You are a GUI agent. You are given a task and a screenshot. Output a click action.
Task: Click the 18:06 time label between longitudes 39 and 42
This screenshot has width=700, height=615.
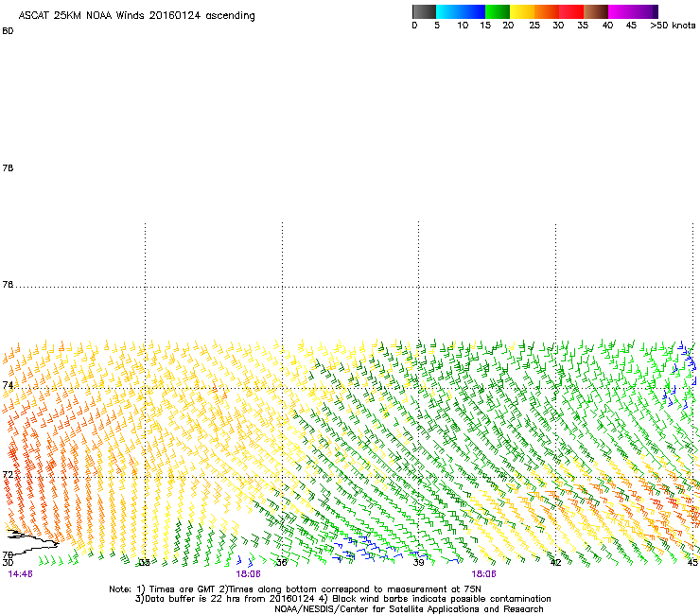point(483,574)
